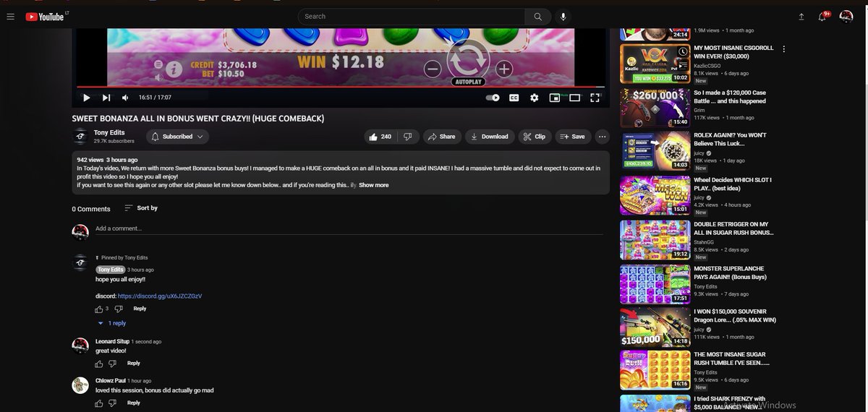Dislike Leonard Situp's comment
868x412 pixels.
[112, 364]
